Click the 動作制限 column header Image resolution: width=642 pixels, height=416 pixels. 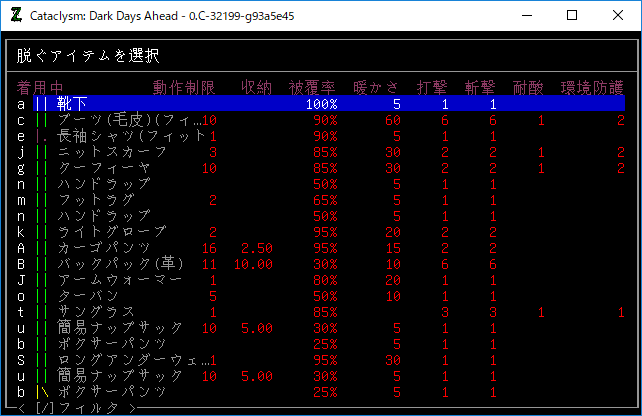coord(184,87)
